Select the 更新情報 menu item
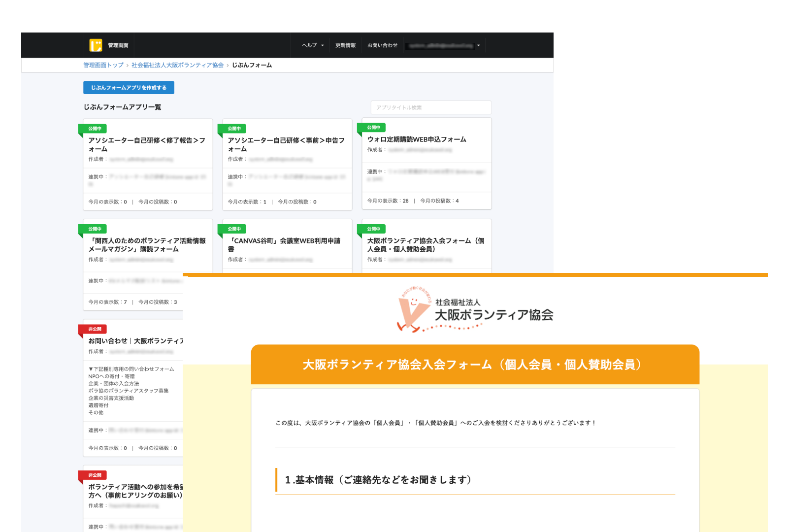The height and width of the screenshot is (532, 788). (x=345, y=45)
